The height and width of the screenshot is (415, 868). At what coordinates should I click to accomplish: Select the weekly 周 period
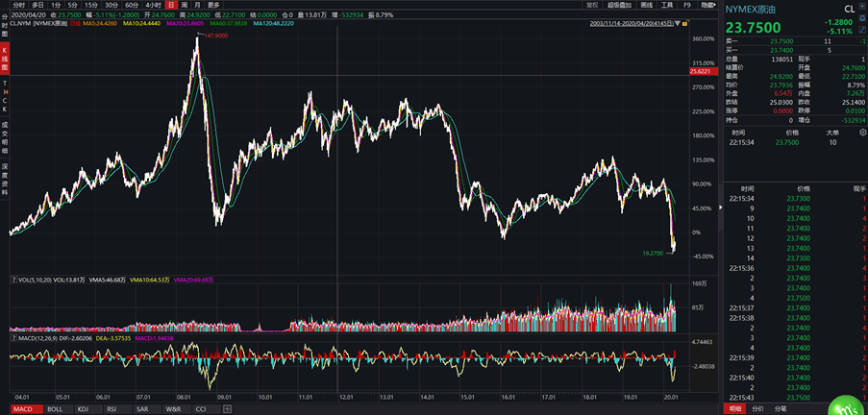tap(184, 5)
